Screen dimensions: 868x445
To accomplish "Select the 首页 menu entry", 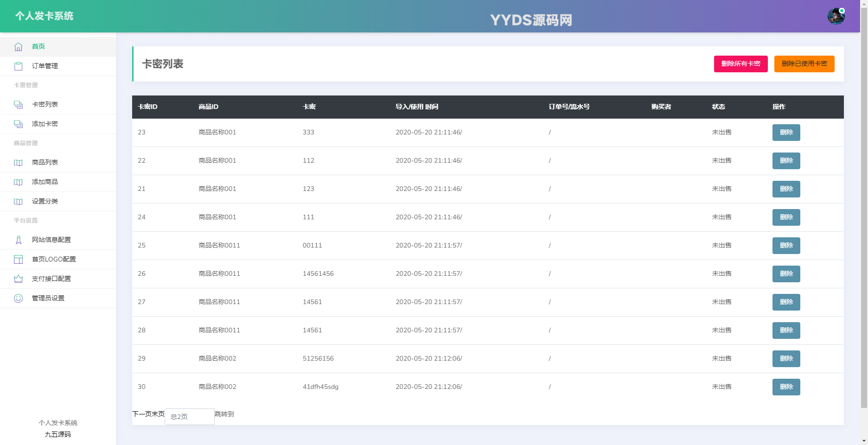I will (38, 46).
